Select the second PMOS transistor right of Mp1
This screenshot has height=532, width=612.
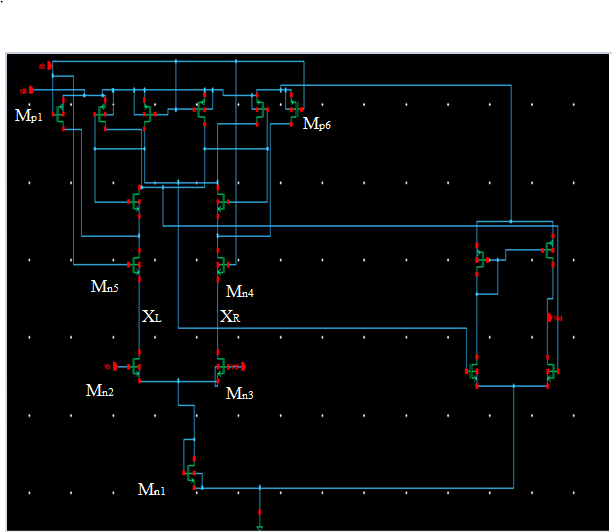(101, 114)
